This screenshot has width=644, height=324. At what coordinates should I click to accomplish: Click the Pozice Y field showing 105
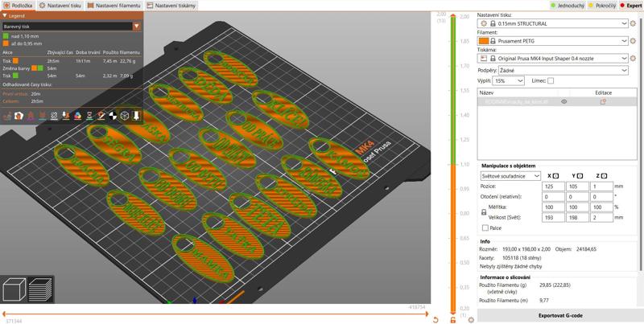pyautogui.click(x=577, y=187)
